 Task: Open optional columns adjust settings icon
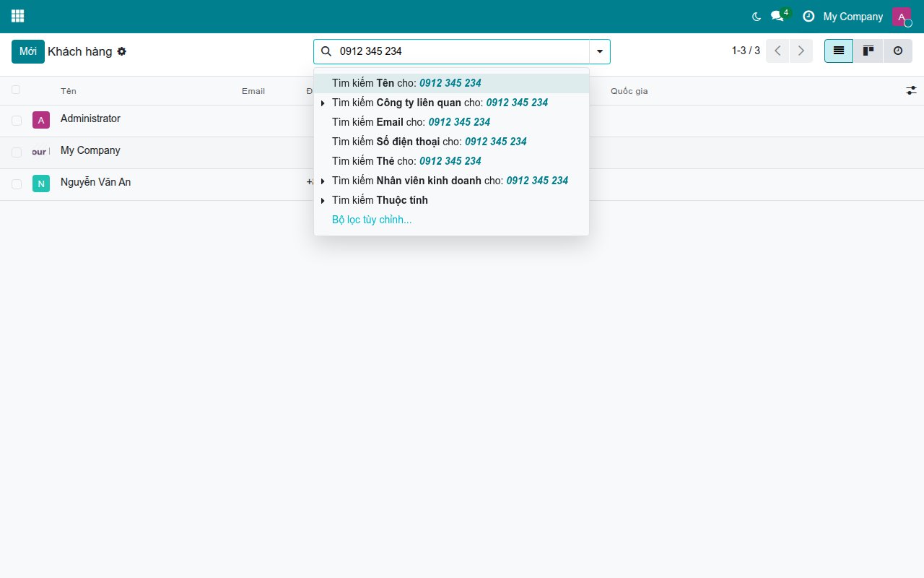pyautogui.click(x=912, y=90)
